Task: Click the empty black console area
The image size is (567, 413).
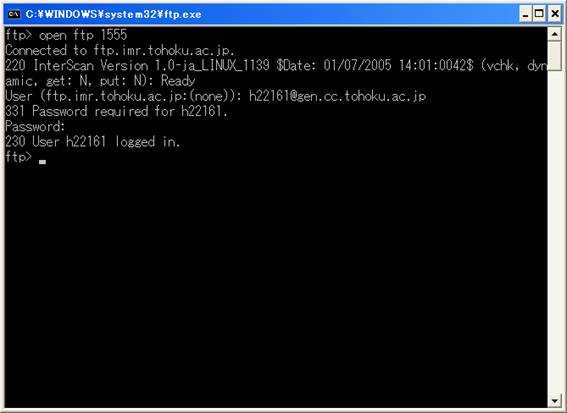Action: (275, 282)
